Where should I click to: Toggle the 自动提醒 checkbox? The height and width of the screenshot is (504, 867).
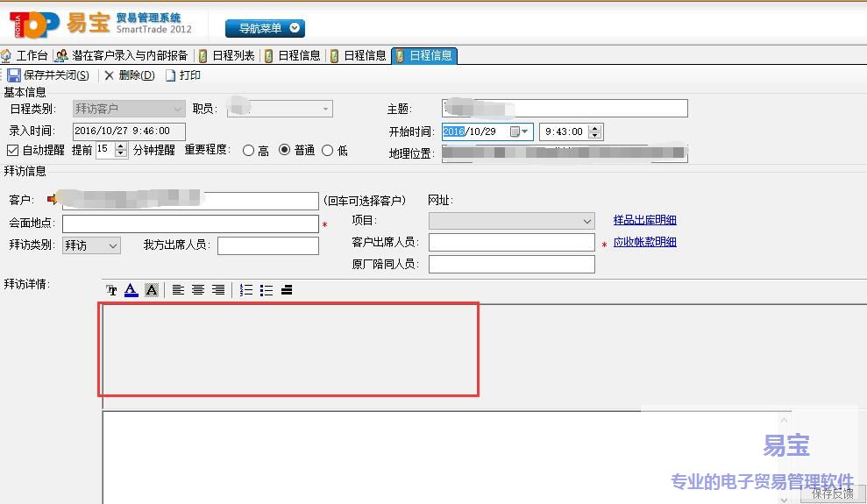[x=12, y=150]
